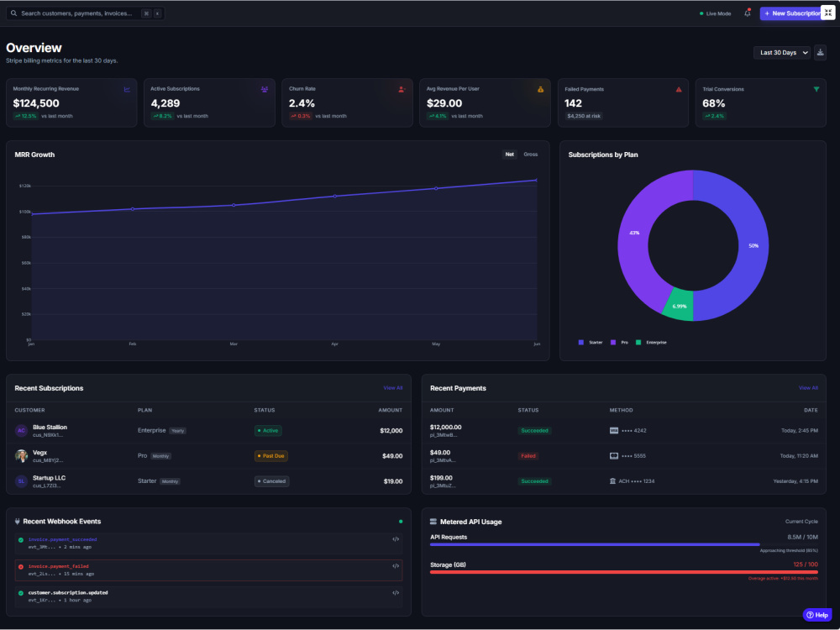Click the Enterprise 6.99% donut segment
Image resolution: width=840 pixels, height=630 pixels.
tap(679, 306)
